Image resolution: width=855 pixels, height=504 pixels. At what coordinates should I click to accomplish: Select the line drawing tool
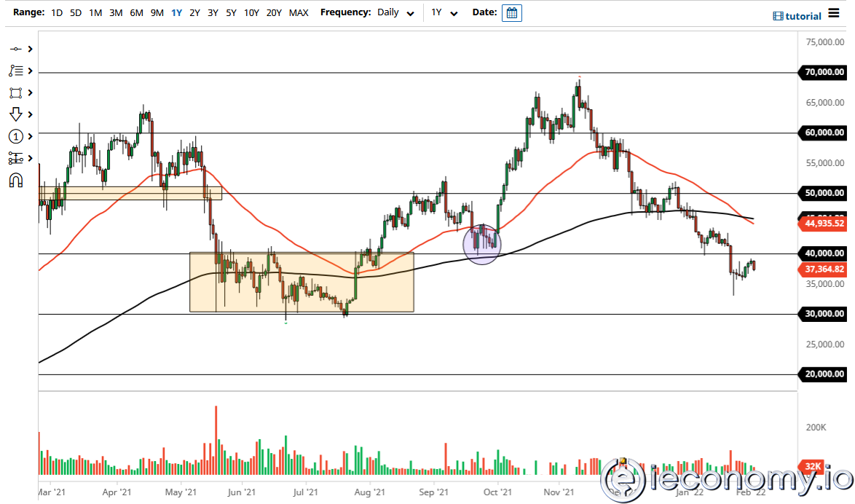(16, 49)
